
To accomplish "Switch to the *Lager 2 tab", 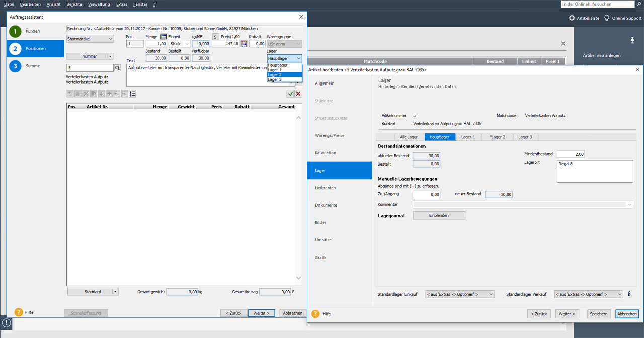I will click(x=497, y=137).
